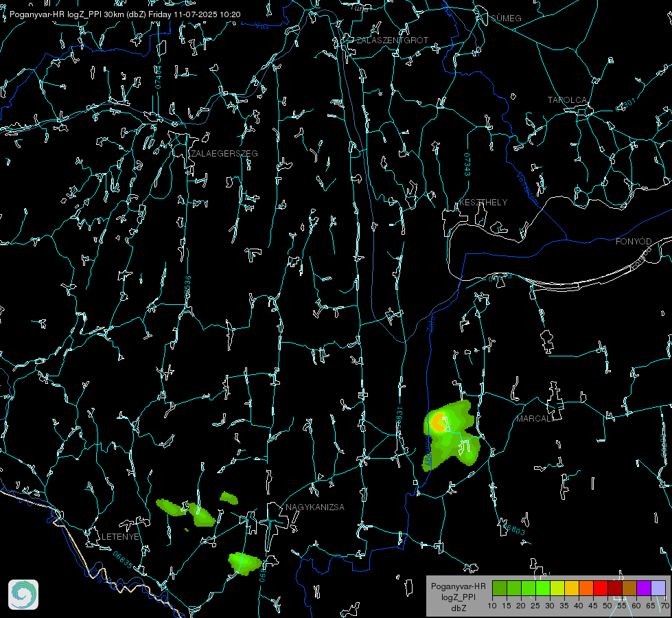Click the Zala river label
Image resolution: width=672 pixels, height=618 pixels.
[x=430, y=323]
